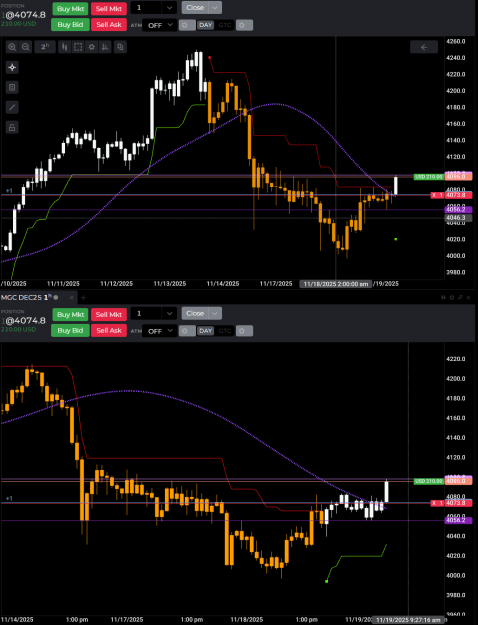Expand the top ATM strategy OFF dropdown
Image resolution: width=478 pixels, height=625 pixels.
click(x=160, y=25)
